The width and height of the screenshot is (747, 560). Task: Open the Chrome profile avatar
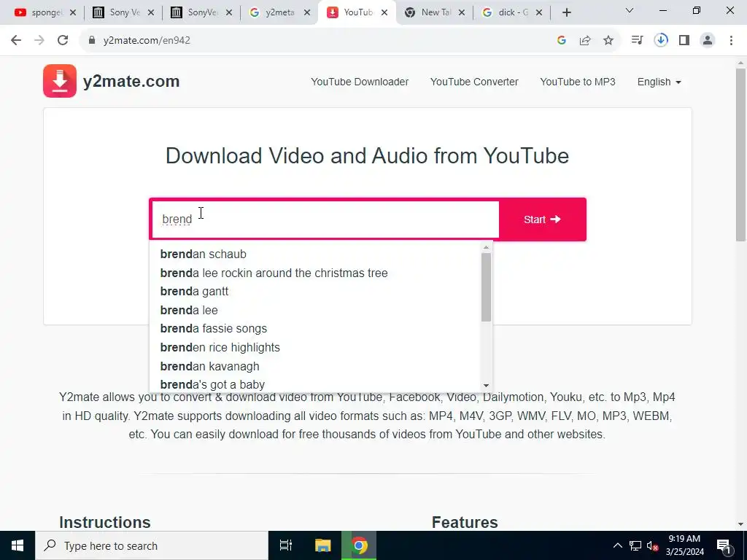(708, 41)
